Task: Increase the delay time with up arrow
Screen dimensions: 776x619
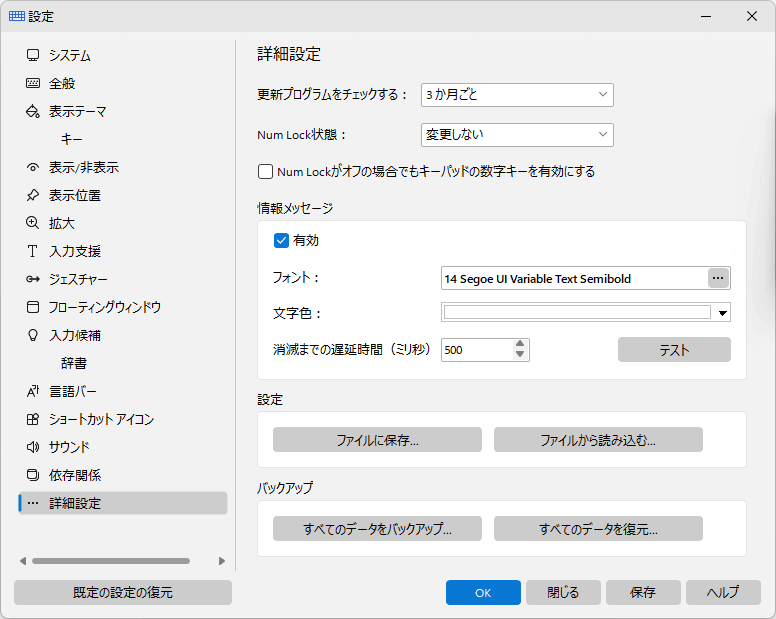Action: point(520,344)
